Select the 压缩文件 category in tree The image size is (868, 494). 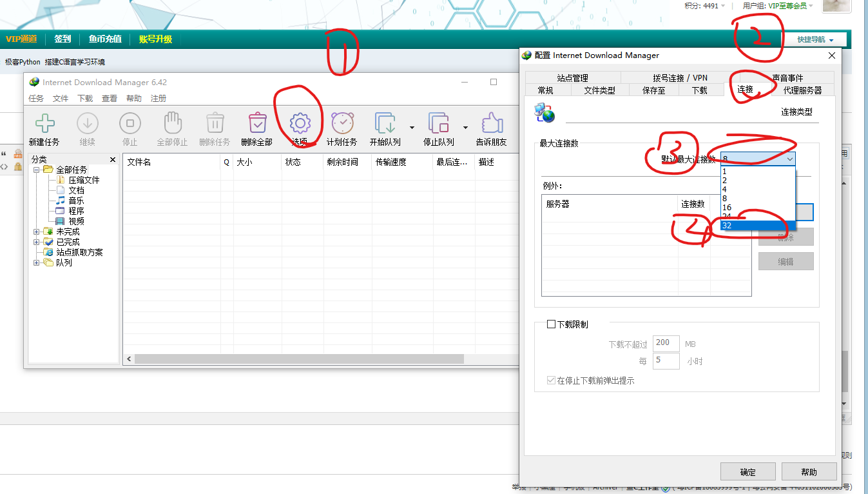tap(84, 180)
